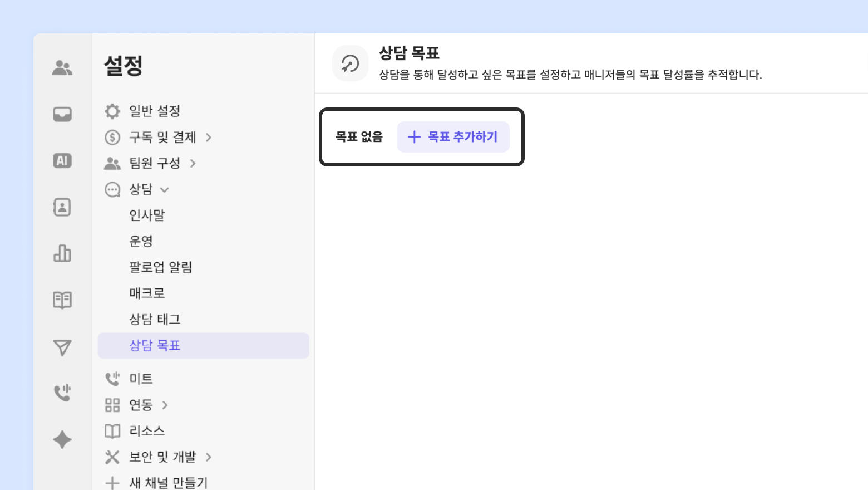Image resolution: width=868 pixels, height=490 pixels.
Task: Expand 구독 및 결제 submenu
Action: point(209,137)
